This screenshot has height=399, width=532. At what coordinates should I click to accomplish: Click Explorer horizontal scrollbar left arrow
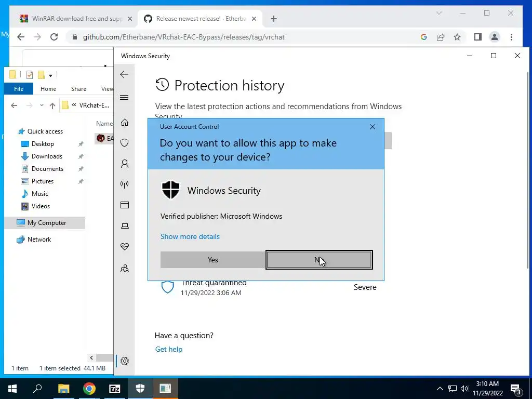91,357
